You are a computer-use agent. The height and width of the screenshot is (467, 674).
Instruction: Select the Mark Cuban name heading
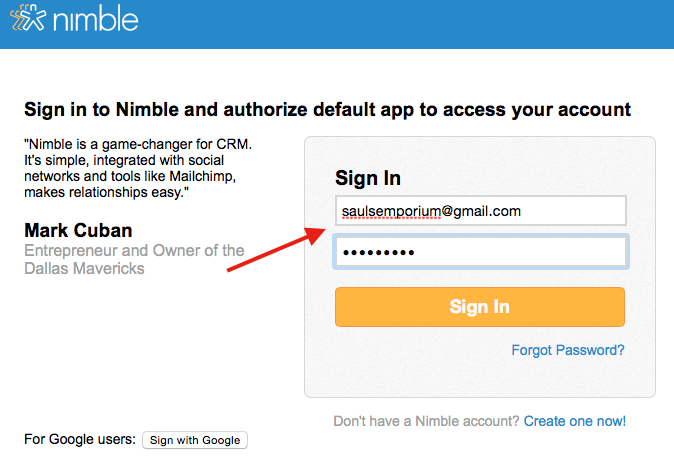(x=78, y=230)
